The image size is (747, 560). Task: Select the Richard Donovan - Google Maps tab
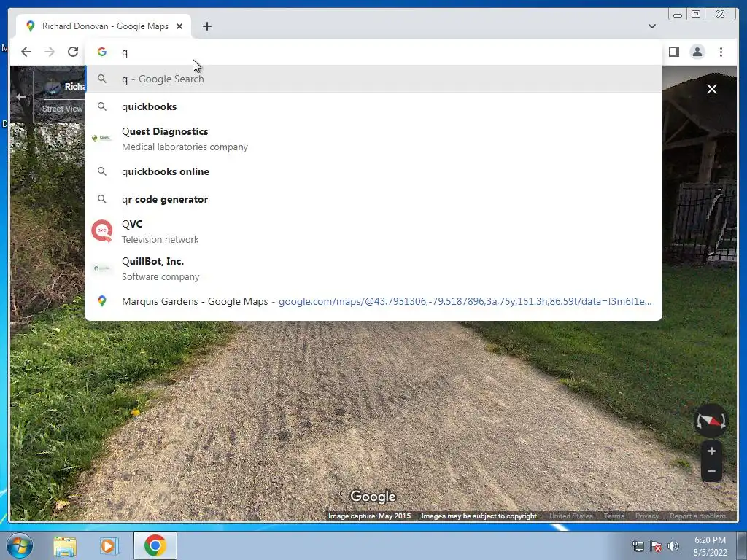tap(104, 26)
